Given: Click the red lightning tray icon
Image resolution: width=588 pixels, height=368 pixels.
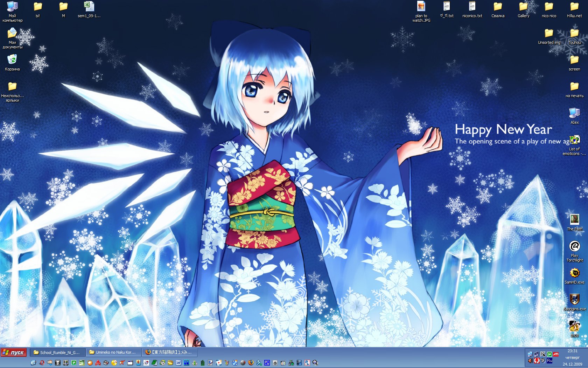Looking at the screenshot, I should click(537, 361).
